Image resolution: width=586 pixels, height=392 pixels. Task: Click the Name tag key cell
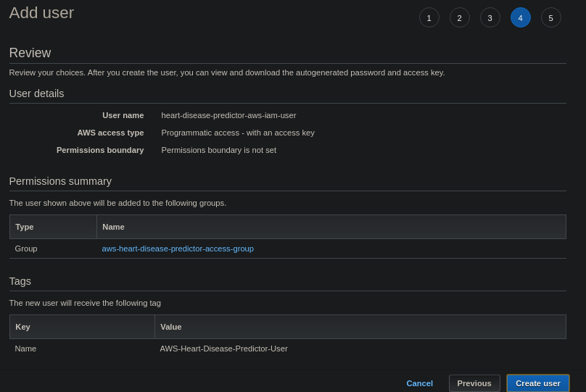point(25,349)
